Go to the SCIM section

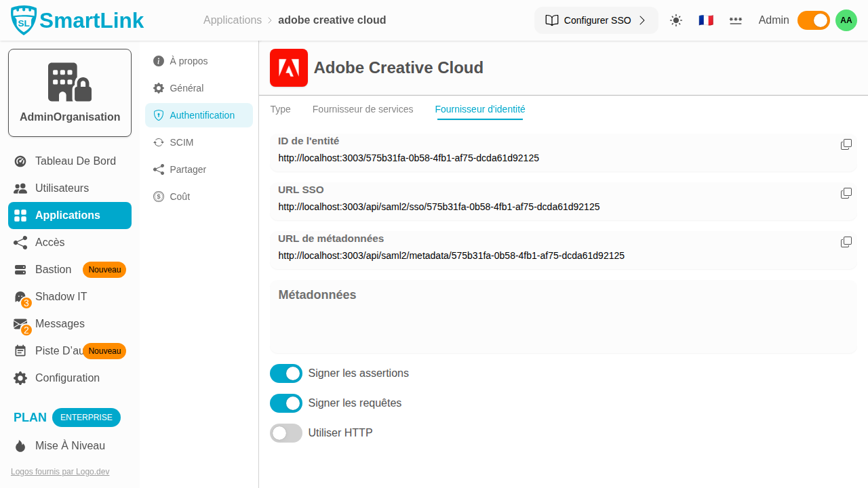point(181,142)
